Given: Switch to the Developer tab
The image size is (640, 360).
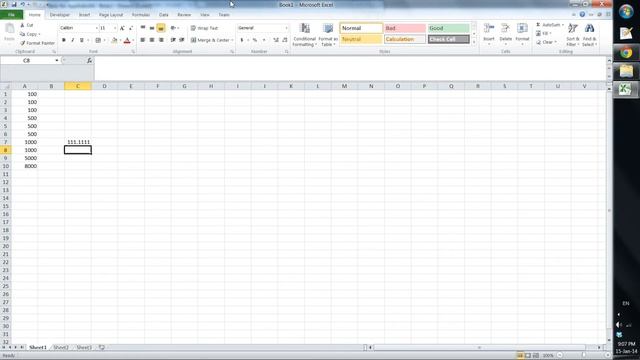Looking at the screenshot, I should click(60, 15).
